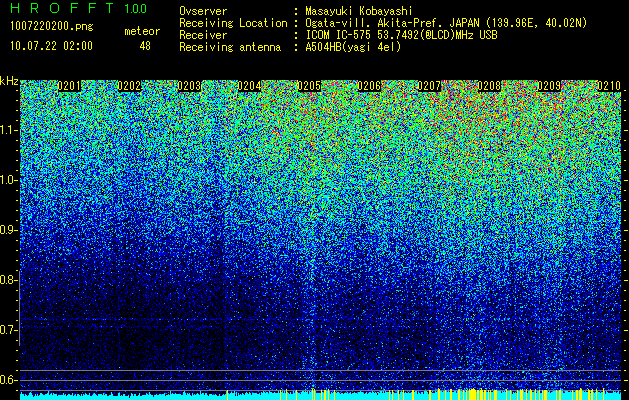Click the HROFFT title text
Screen dimensions: 629x400
click(x=62, y=8)
